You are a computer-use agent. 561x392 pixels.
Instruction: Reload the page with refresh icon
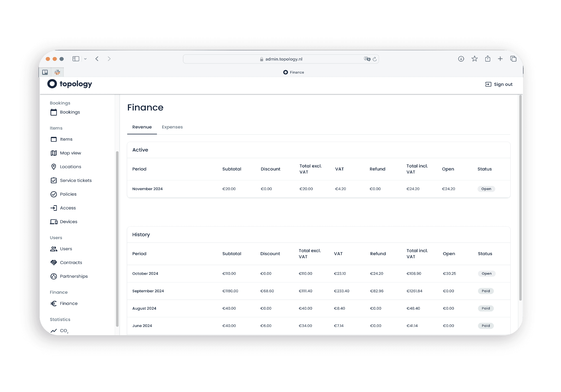[x=375, y=59]
